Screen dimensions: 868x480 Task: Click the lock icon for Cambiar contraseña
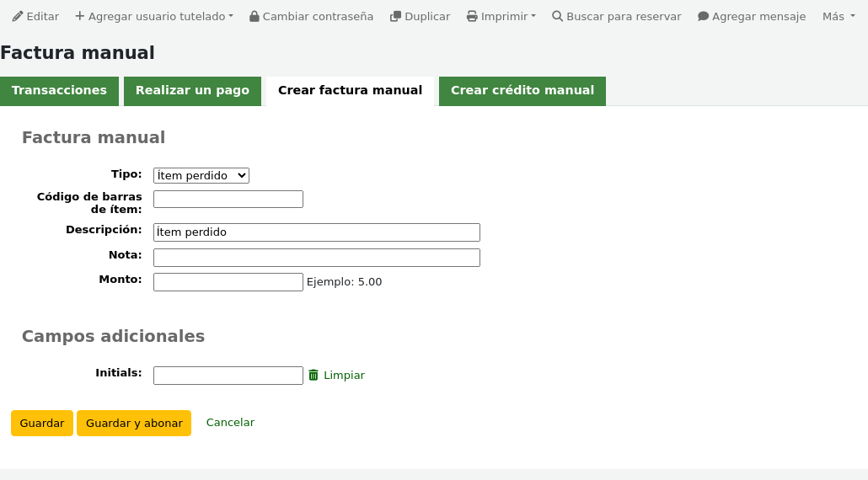click(x=255, y=17)
